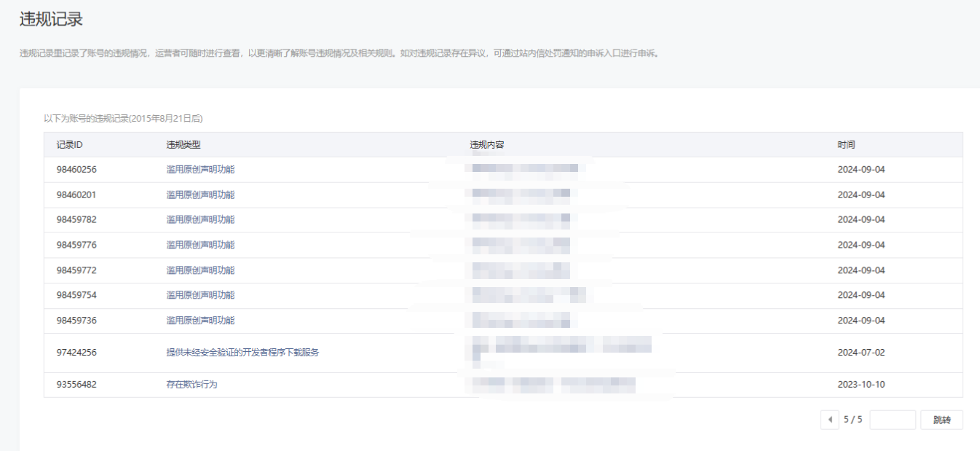Click the 存在欺诈行为 violation link
Viewport: 980px width, 451px height.
191,385
